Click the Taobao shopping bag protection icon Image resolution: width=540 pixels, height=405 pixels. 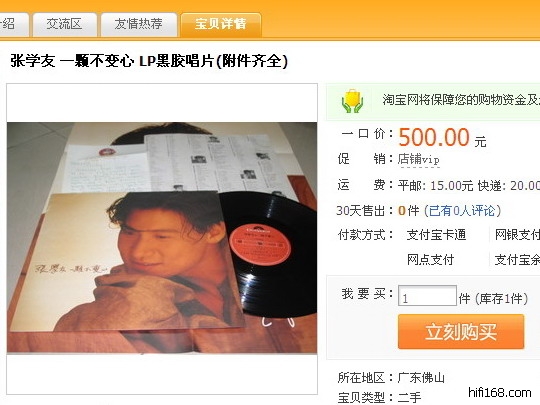point(352,101)
